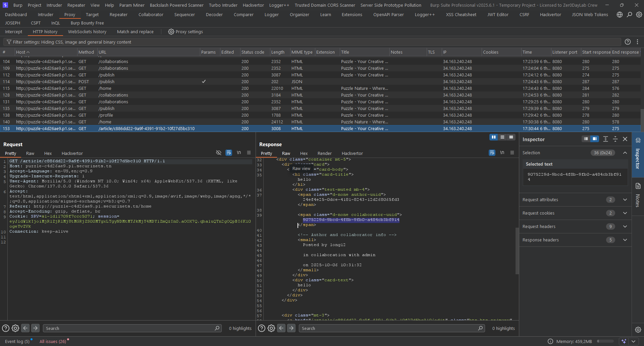Toggle Request panel word wrap icon

pyautogui.click(x=229, y=153)
